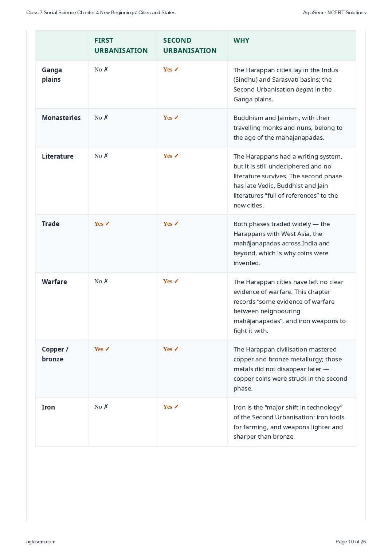This screenshot has height=555, width=392.
Task: Click the No ✗ mark in the Monasteries row
Action: coord(101,118)
